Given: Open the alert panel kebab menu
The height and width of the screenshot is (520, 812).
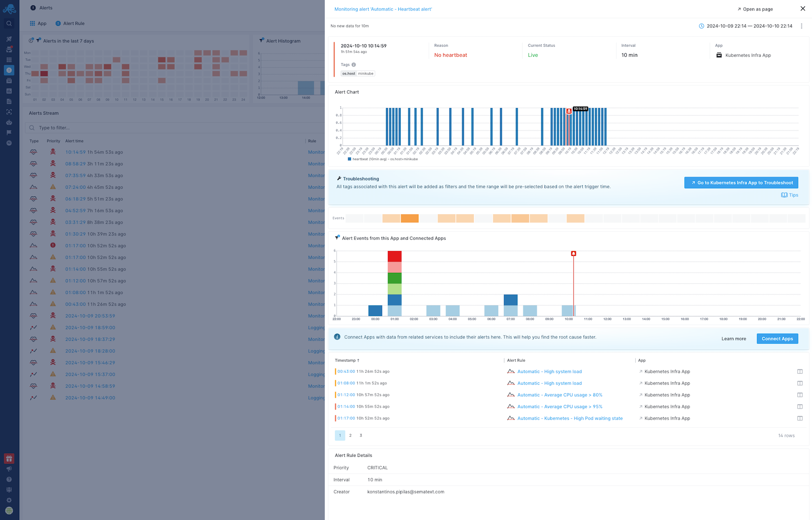Looking at the screenshot, I should click(801, 26).
